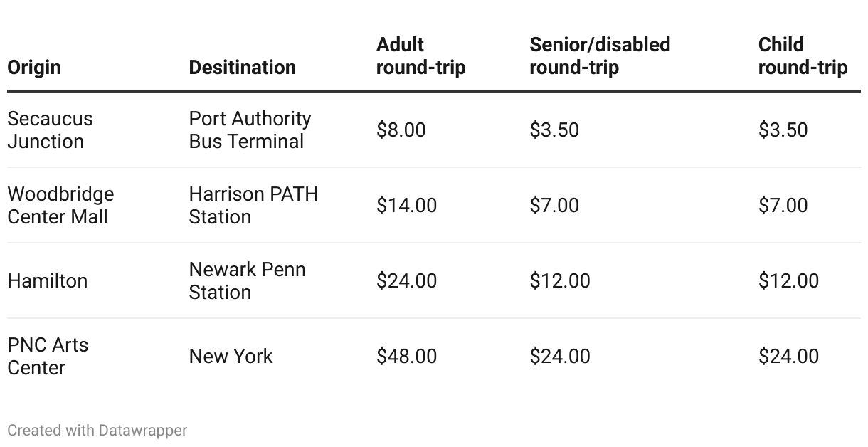
Task: Click the $12.00 child fare for Hamilton
Action: pyautogui.click(x=788, y=281)
